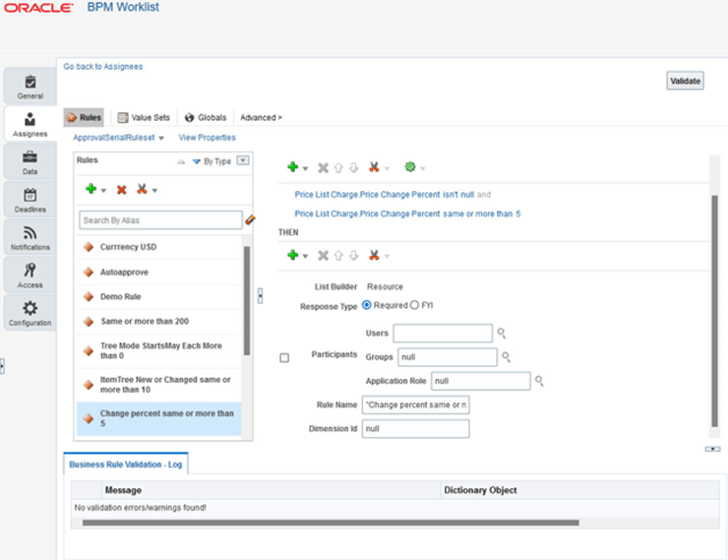Image resolution: width=728 pixels, height=560 pixels.
Task: Select Required response type
Action: 367,305
